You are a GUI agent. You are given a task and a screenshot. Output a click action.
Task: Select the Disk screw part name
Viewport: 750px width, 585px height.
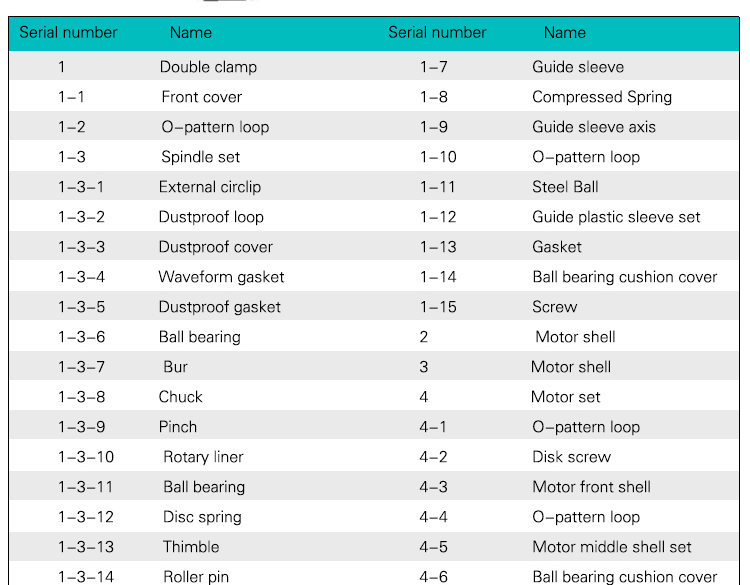point(571,457)
